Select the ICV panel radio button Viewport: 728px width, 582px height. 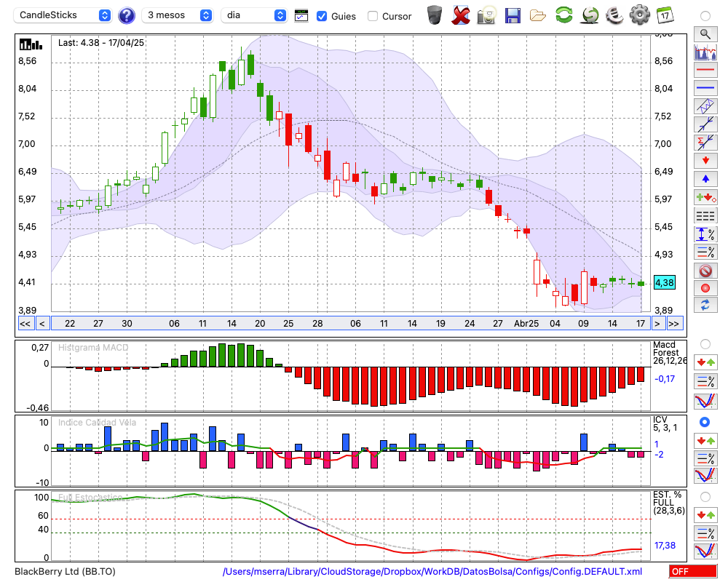(705, 422)
